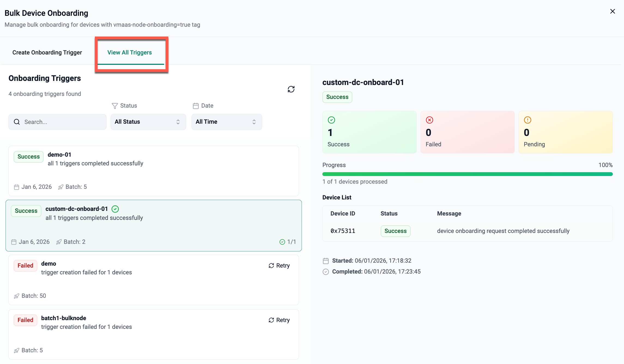This screenshot has width=624, height=364.
Task: Click orange warning icon in Pending card
Action: 528,120
